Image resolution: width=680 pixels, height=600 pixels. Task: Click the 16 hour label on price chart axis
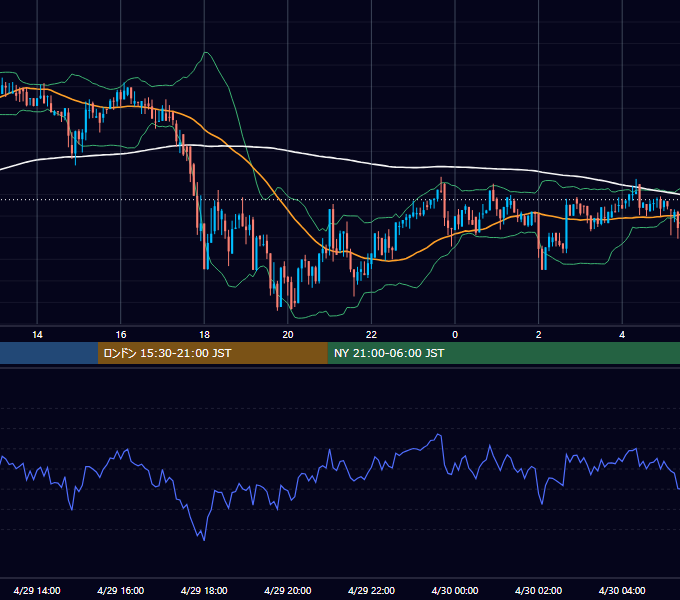coord(121,335)
